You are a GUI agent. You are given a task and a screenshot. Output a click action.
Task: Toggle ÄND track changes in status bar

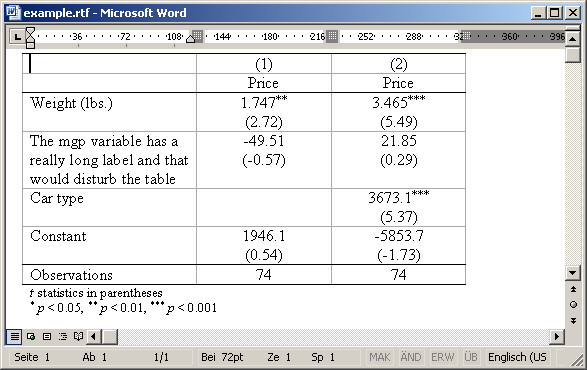pyautogui.click(x=411, y=357)
